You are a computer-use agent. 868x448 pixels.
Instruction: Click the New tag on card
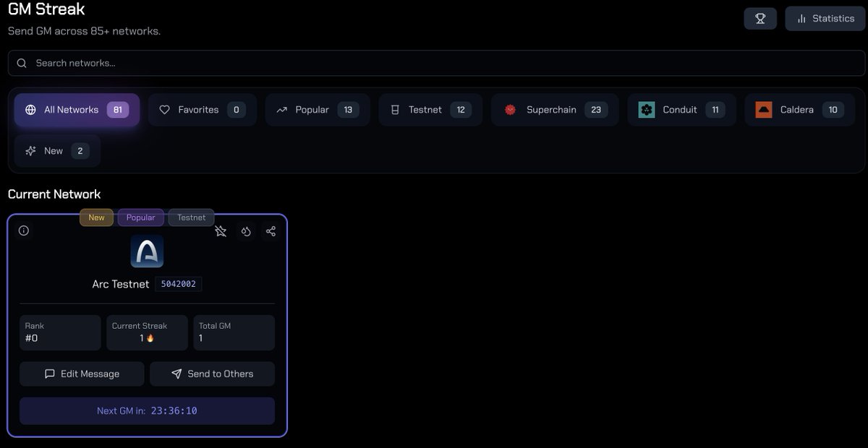[96, 217]
